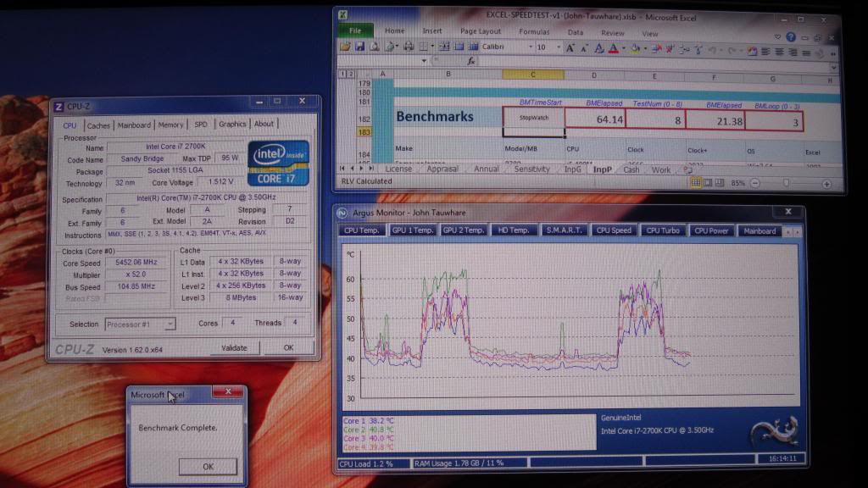This screenshot has height=488, width=868.
Task: Click the Undo arrow in Excel toolbar
Action: (x=712, y=51)
